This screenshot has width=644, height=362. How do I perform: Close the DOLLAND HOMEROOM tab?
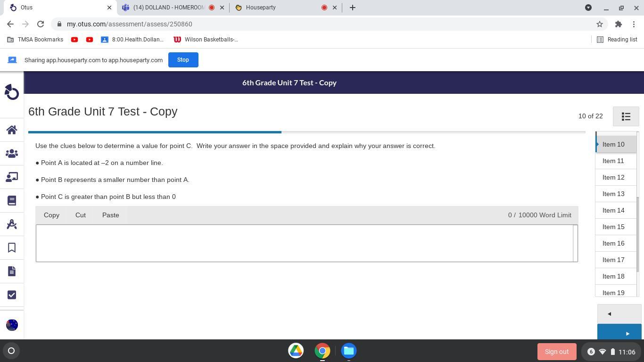point(222,8)
